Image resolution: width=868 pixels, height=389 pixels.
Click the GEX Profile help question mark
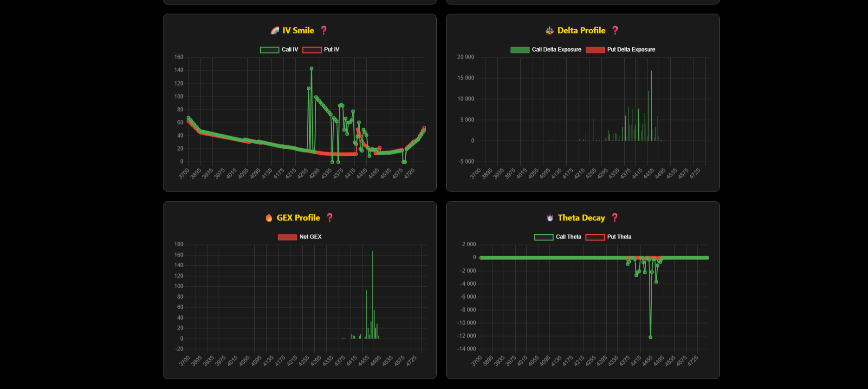coord(330,218)
